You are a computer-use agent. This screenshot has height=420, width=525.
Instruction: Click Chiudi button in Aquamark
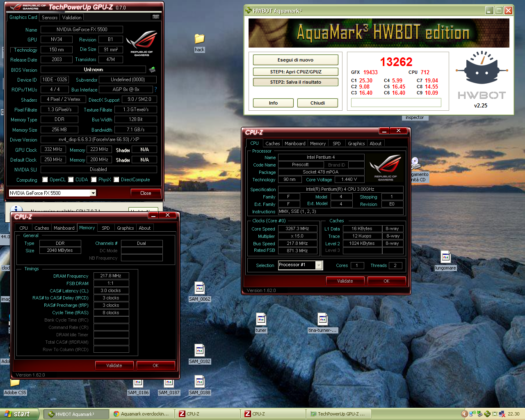pos(317,103)
